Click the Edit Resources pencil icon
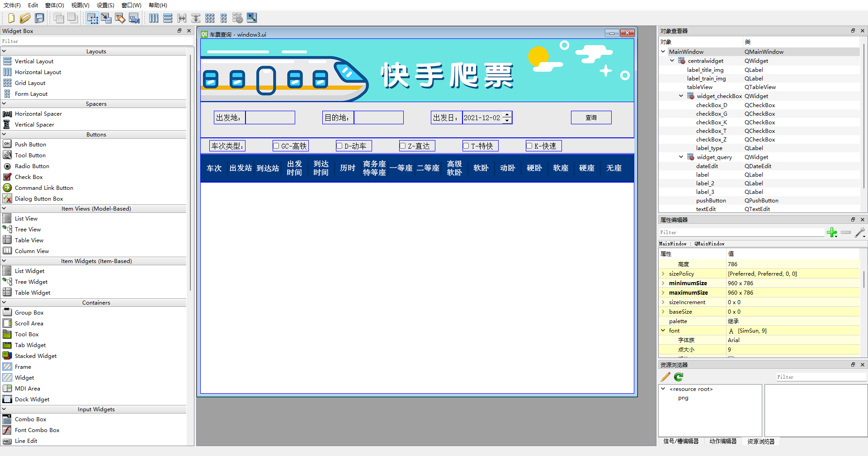 point(665,376)
